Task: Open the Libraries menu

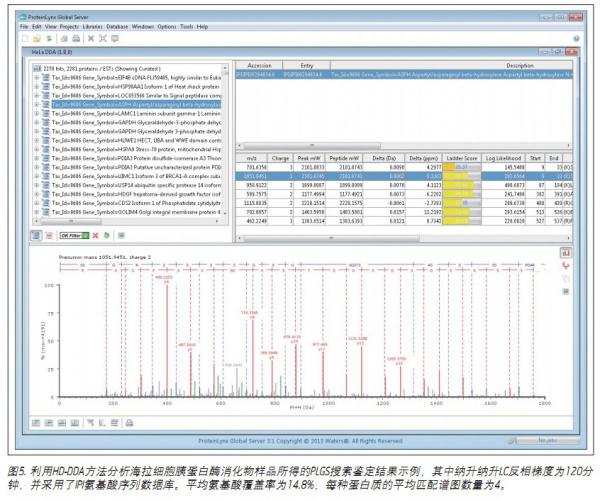Action: (89, 26)
